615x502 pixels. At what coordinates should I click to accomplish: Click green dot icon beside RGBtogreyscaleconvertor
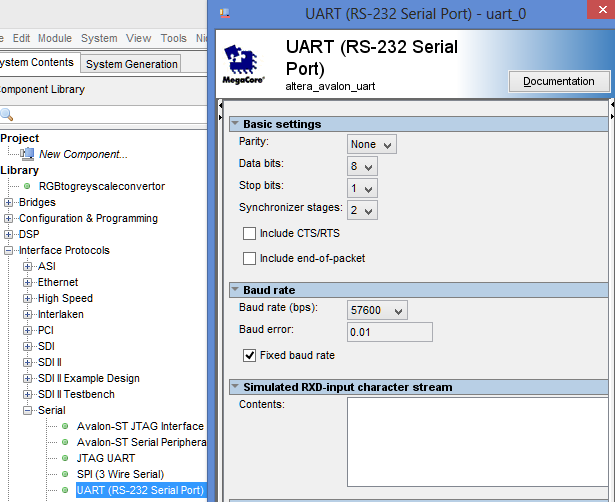pyautogui.click(x=27, y=186)
